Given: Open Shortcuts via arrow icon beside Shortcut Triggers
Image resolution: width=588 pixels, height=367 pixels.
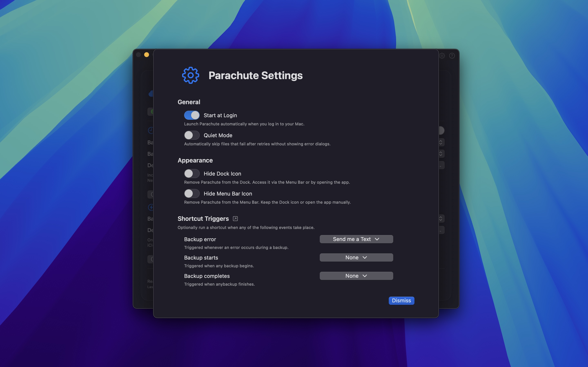Looking at the screenshot, I should (x=235, y=219).
